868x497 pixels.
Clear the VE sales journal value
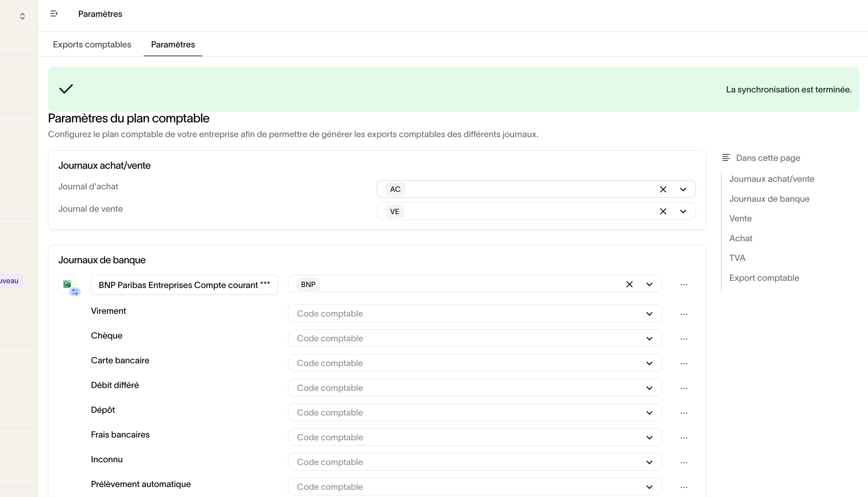pos(663,211)
